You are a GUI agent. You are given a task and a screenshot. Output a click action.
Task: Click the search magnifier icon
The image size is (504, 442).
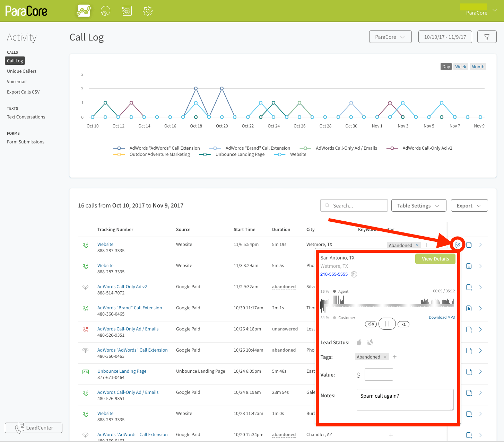point(327,205)
